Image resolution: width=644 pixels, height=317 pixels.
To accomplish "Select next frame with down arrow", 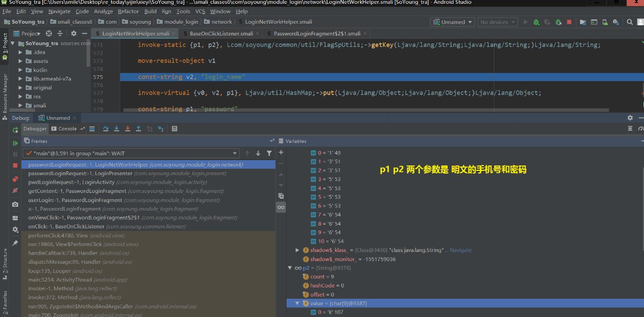I will click(x=258, y=153).
